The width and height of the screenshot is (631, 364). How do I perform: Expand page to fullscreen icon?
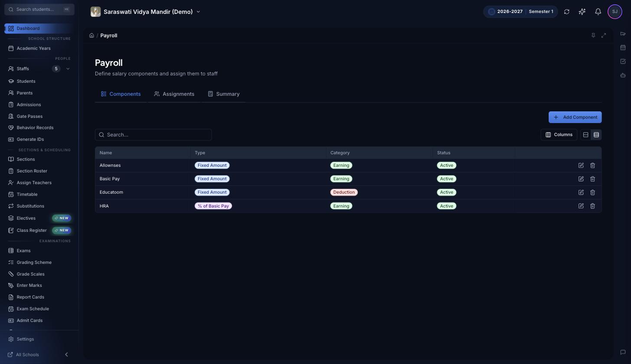604,36
